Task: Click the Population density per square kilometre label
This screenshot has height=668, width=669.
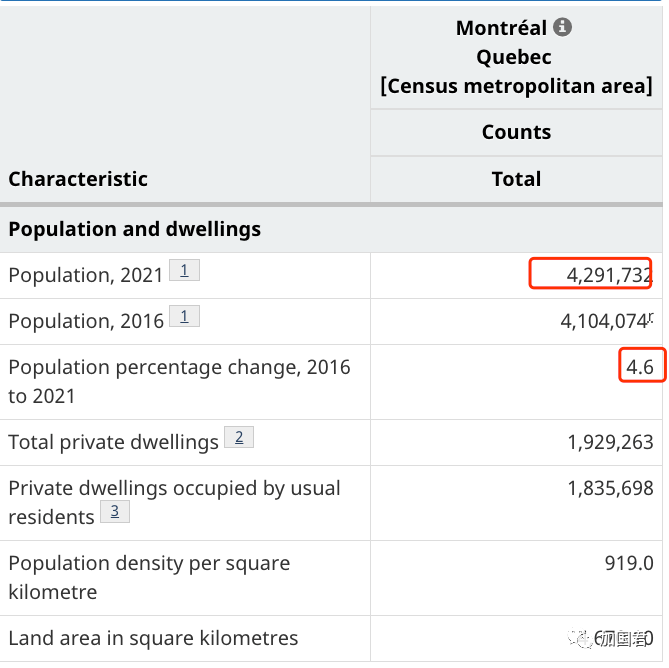Action: pos(149,577)
